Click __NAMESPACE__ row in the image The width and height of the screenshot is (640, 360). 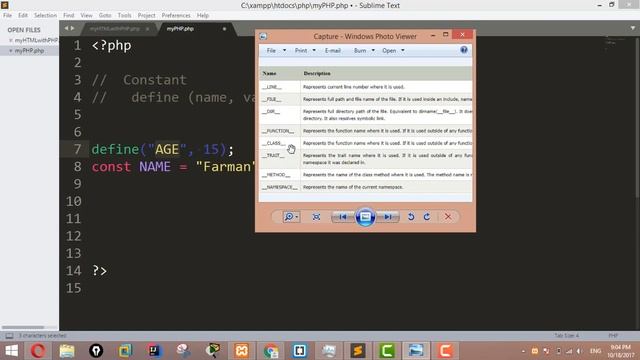pos(365,187)
